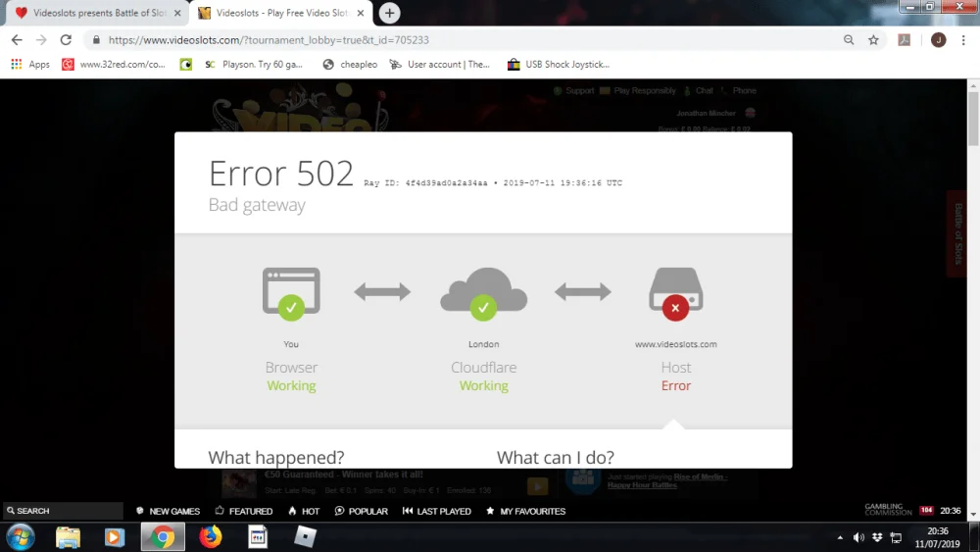Open the zoom magnifier icon in address bar

(x=848, y=40)
